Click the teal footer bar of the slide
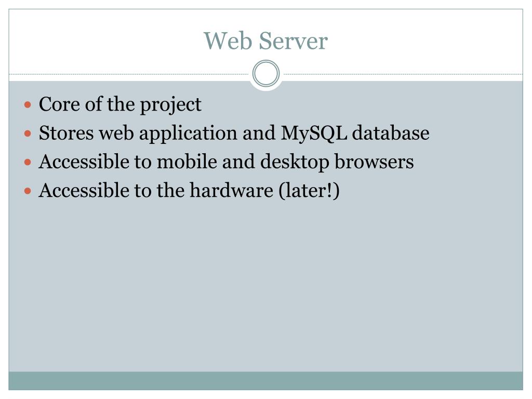The width and height of the screenshot is (532, 399). (x=265, y=381)
